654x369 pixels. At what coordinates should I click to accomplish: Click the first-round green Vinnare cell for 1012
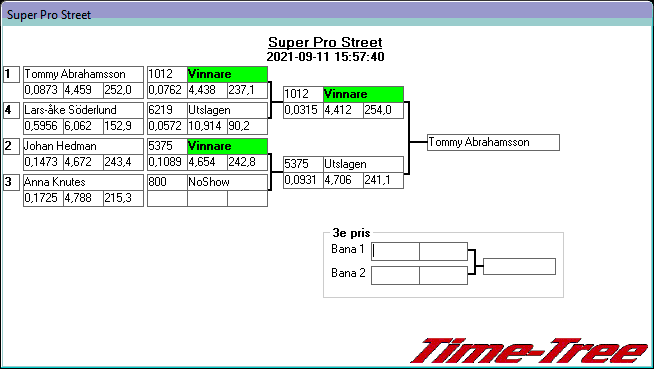pyautogui.click(x=227, y=74)
